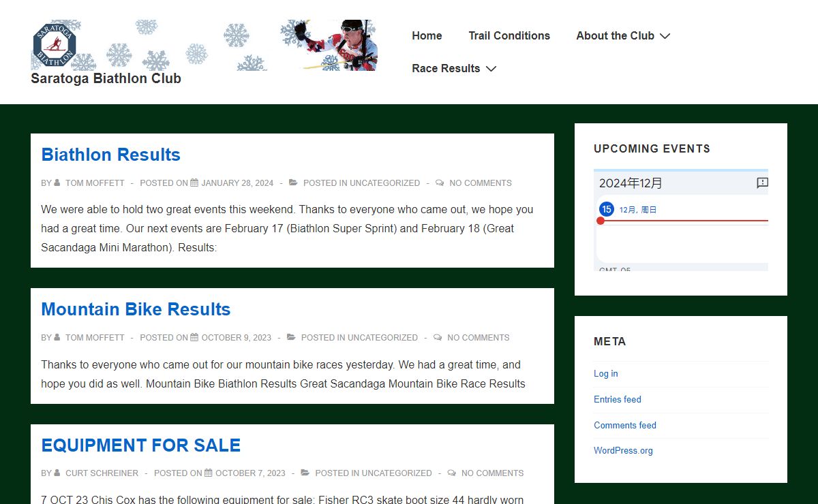Click the META widget heading
This screenshot has width=818, height=504.
[x=609, y=341]
